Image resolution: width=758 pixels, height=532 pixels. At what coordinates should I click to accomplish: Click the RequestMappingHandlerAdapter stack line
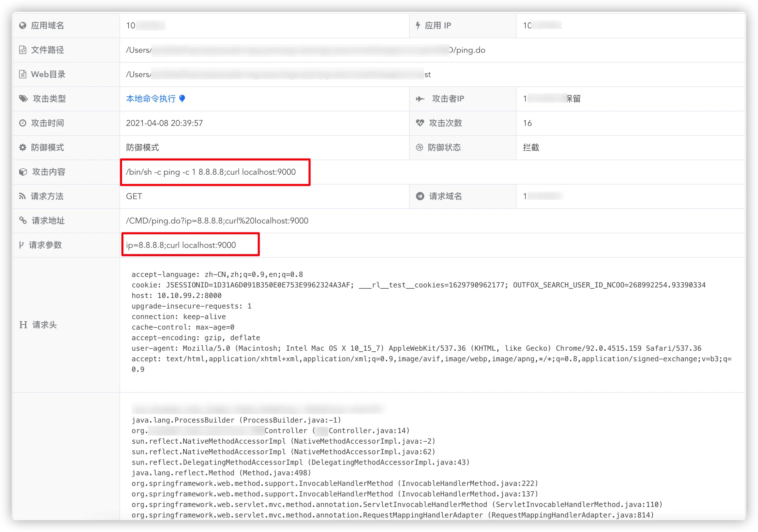point(393,515)
